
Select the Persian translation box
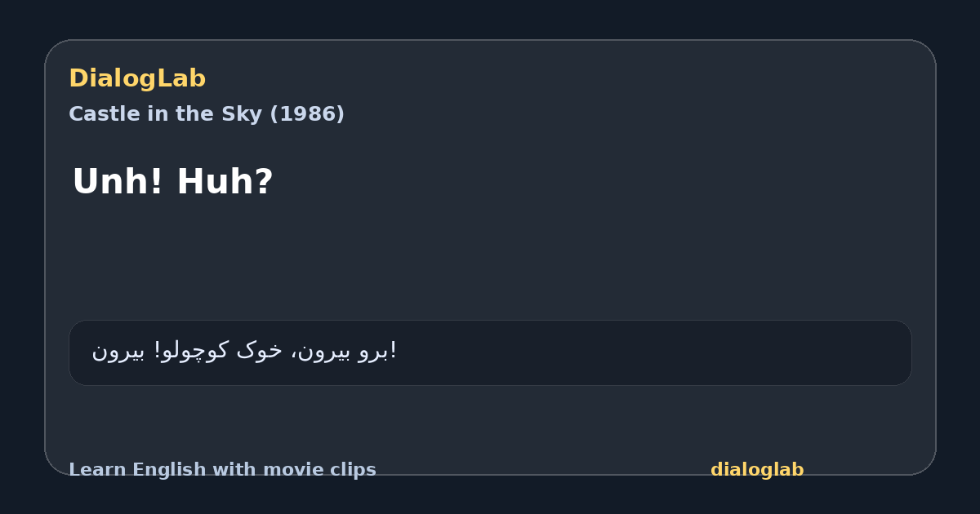(x=490, y=352)
